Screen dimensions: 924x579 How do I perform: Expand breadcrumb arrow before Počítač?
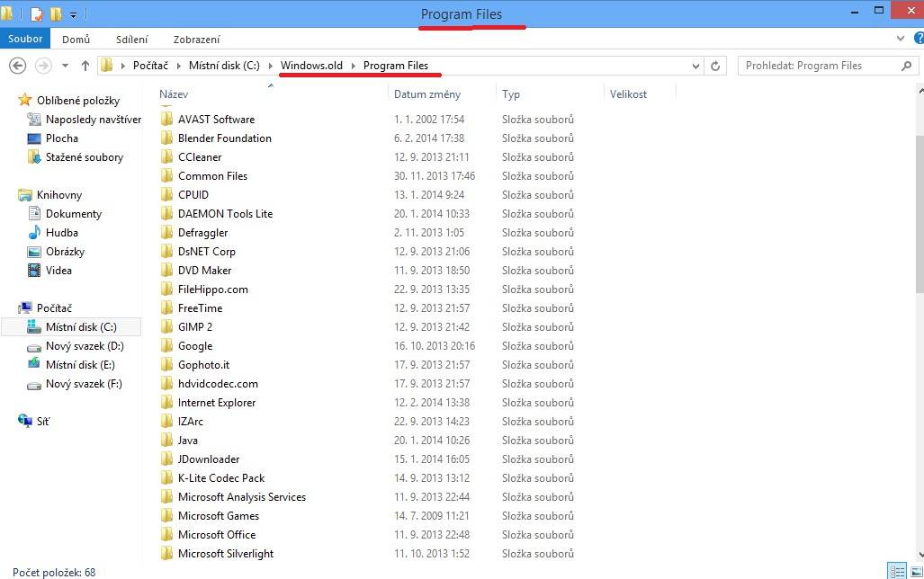[122, 66]
